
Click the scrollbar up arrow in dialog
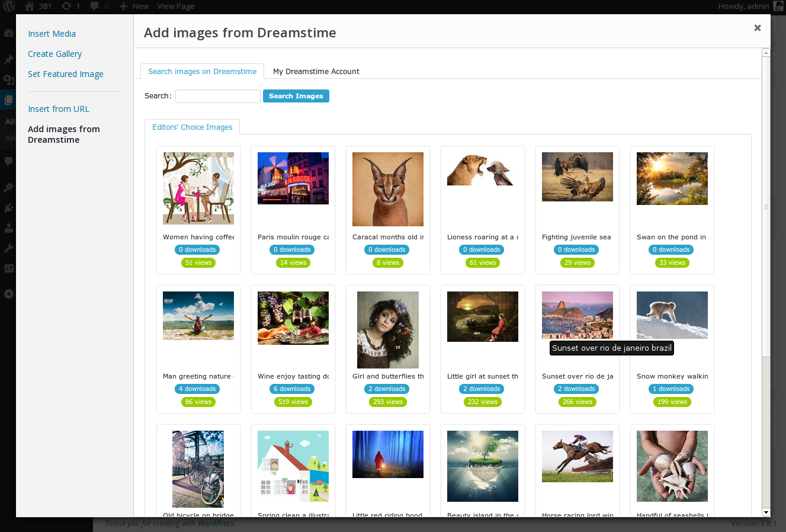[766, 53]
